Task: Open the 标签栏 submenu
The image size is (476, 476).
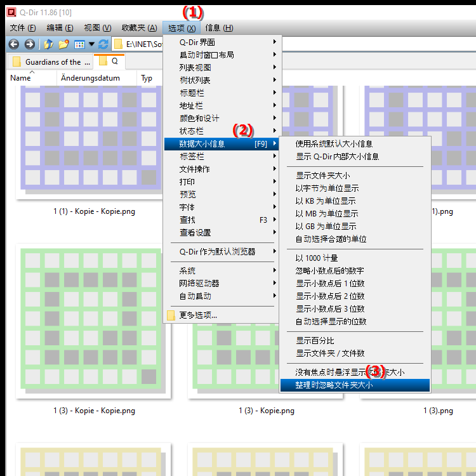Action: pyautogui.click(x=221, y=156)
